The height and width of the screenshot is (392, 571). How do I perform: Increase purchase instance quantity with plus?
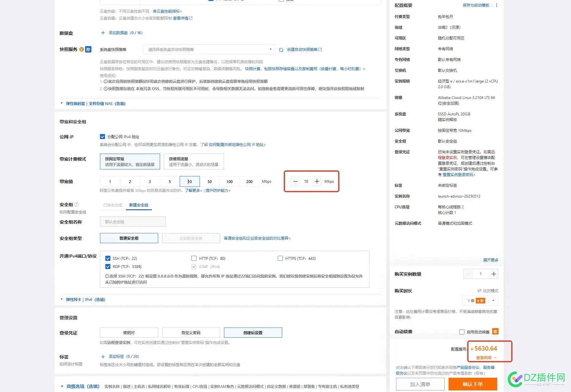coord(493,274)
